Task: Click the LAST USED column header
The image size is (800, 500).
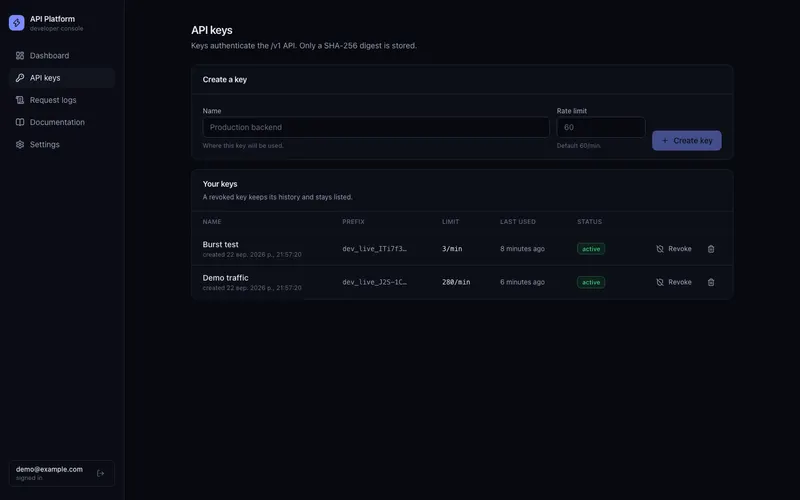Action: click(x=518, y=222)
